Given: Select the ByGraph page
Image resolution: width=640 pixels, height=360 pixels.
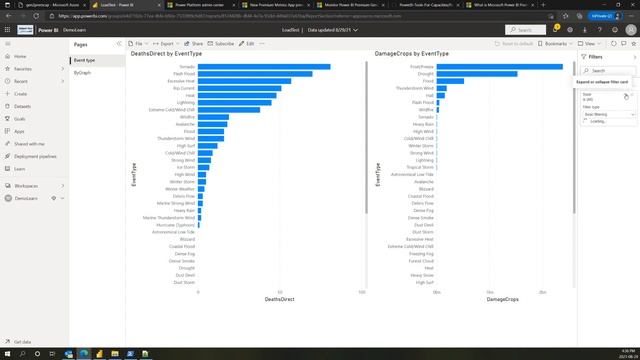Looking at the screenshot, I should 97,73.
